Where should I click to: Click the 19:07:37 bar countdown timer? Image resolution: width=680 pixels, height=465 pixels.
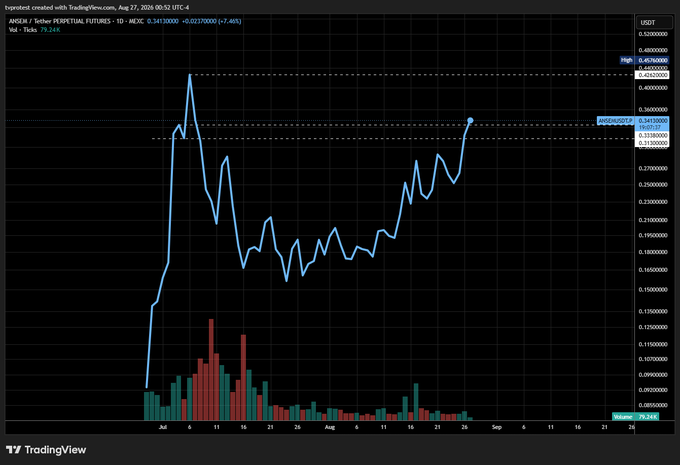[x=649, y=127]
